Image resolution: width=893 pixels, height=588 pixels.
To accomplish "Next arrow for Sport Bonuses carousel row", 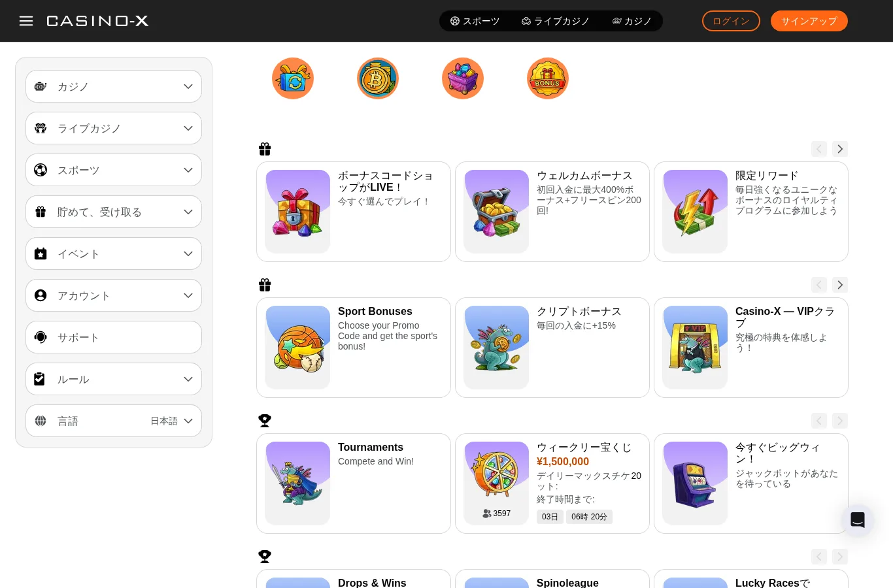I will (840, 285).
